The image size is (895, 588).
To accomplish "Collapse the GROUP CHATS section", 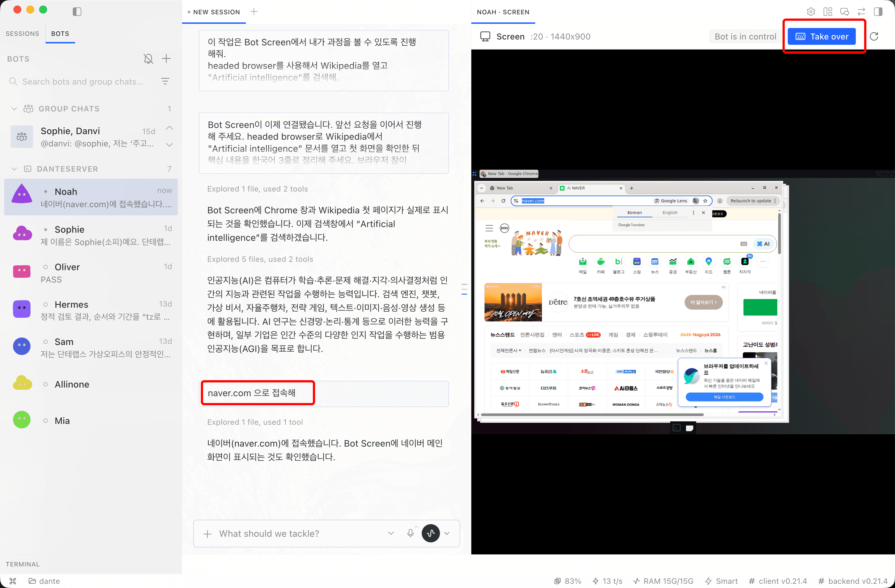I will (14, 109).
